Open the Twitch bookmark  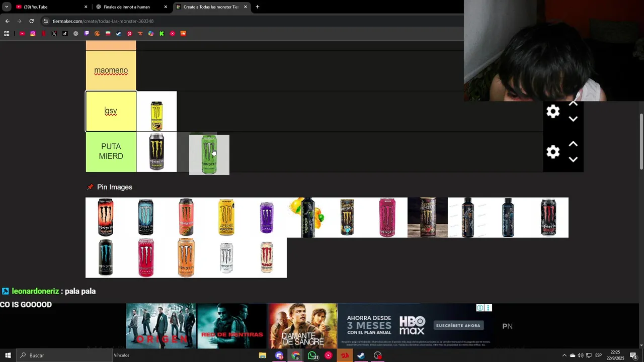point(87,34)
